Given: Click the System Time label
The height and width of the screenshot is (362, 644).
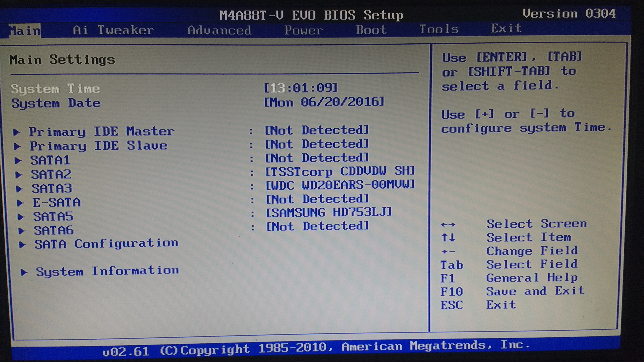Looking at the screenshot, I should [55, 89].
